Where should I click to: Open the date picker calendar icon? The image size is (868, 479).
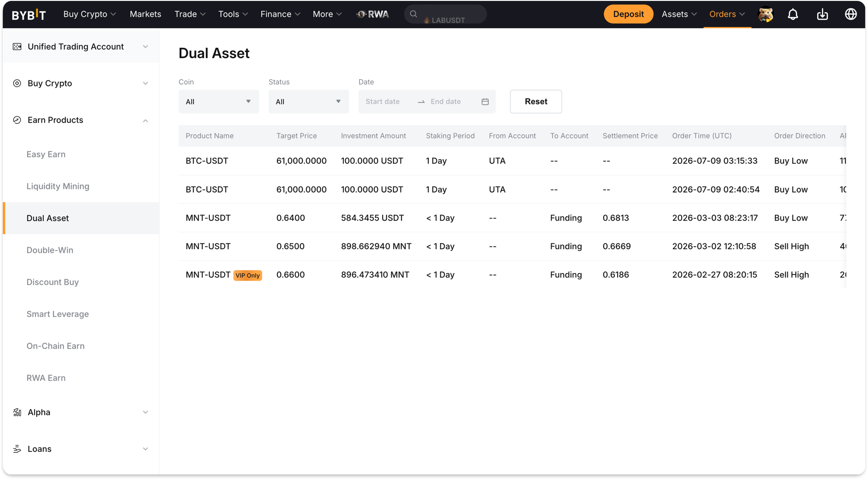click(485, 102)
